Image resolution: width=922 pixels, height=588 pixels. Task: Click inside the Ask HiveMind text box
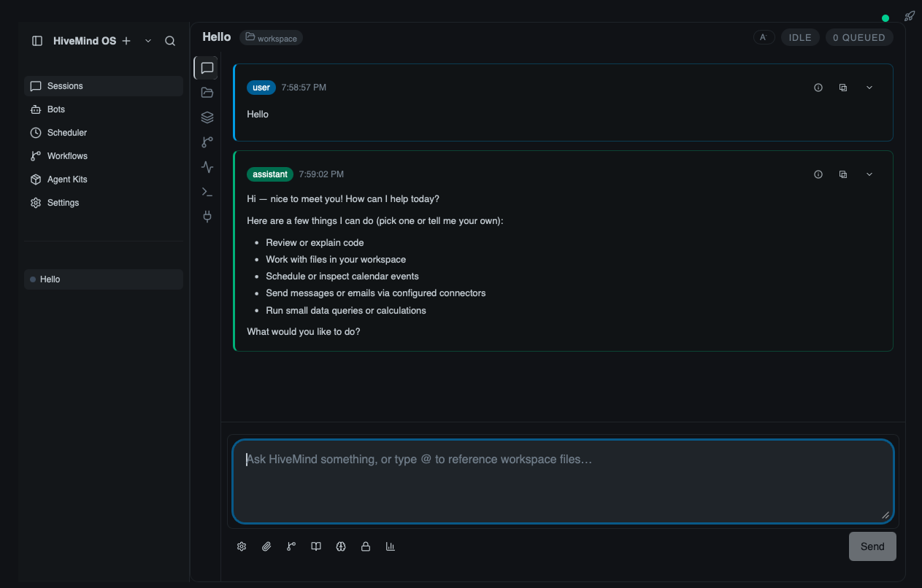pos(564,481)
